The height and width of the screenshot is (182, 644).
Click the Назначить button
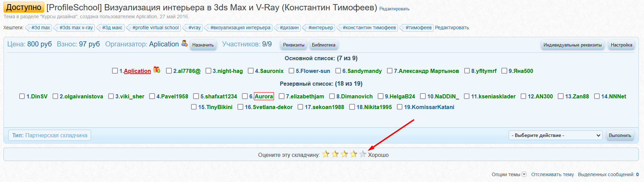point(203,45)
